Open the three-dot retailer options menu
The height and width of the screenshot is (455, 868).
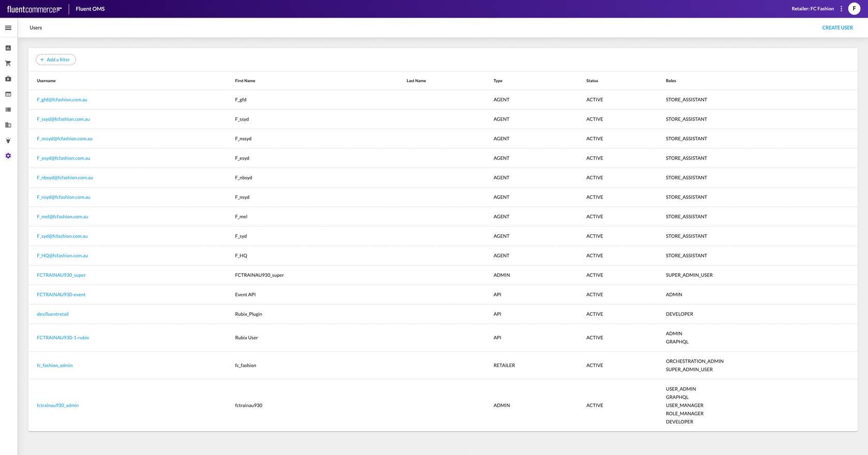coord(841,9)
